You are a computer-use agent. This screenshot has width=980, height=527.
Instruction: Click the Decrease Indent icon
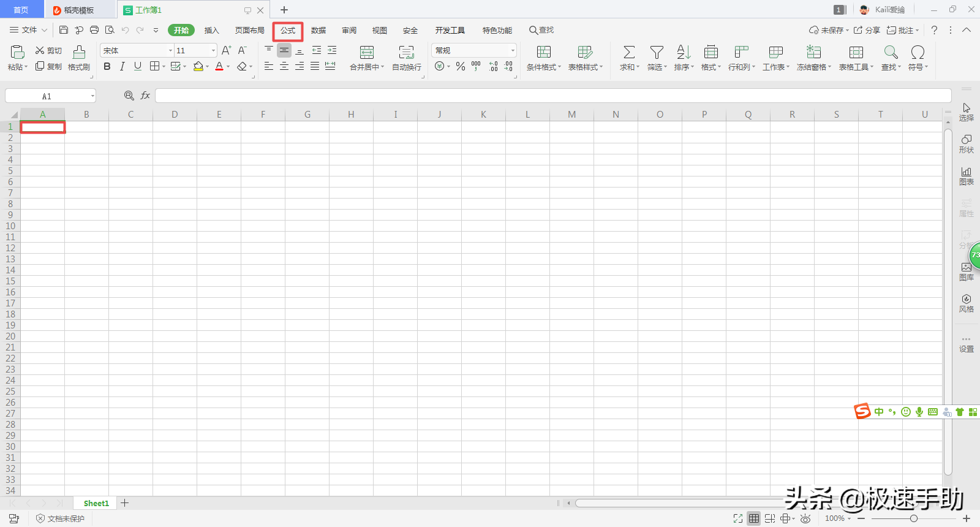tap(317, 50)
